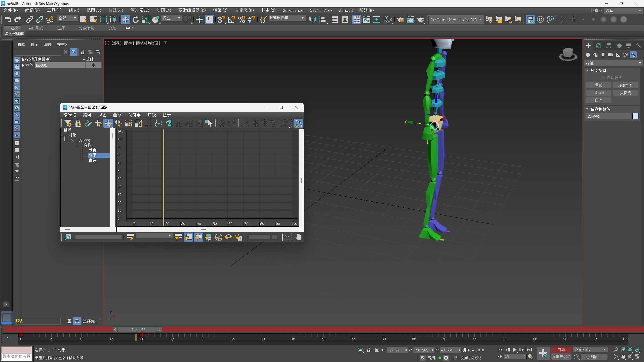Screen dimensions: 644x362
Task: Open the 全部 selection filter dropdown
Action: coord(67,18)
